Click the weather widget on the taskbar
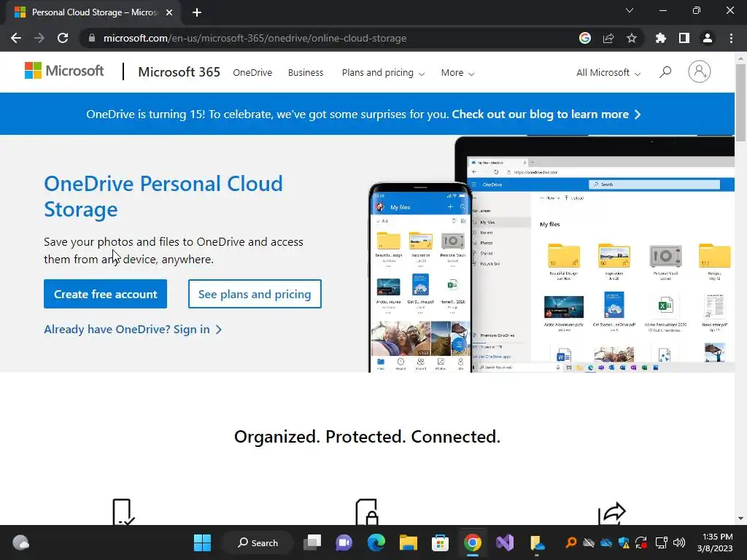 [21, 542]
